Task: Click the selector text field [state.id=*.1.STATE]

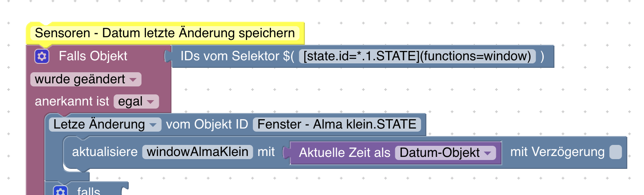Action: click(x=417, y=56)
